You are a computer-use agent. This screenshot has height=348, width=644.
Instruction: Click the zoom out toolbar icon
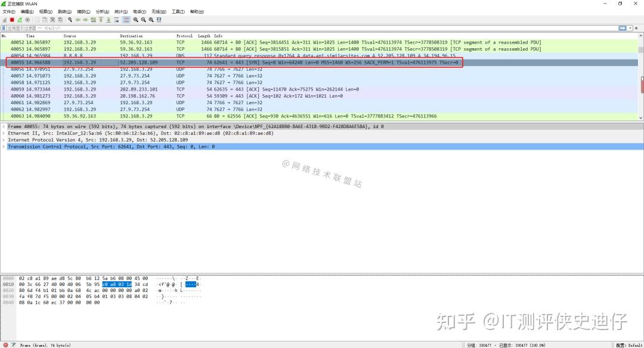(144, 20)
